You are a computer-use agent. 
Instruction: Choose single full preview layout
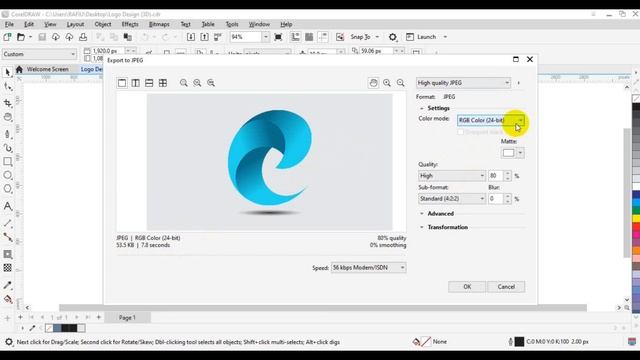tap(122, 83)
